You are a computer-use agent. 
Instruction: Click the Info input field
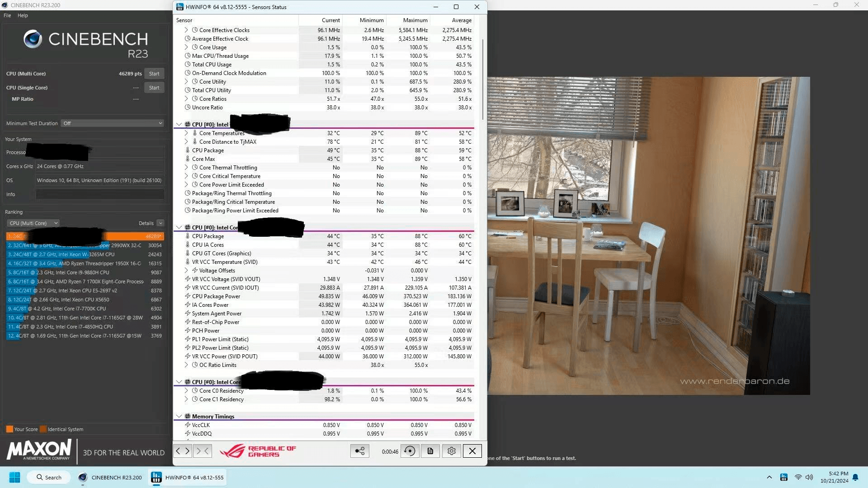click(x=100, y=194)
